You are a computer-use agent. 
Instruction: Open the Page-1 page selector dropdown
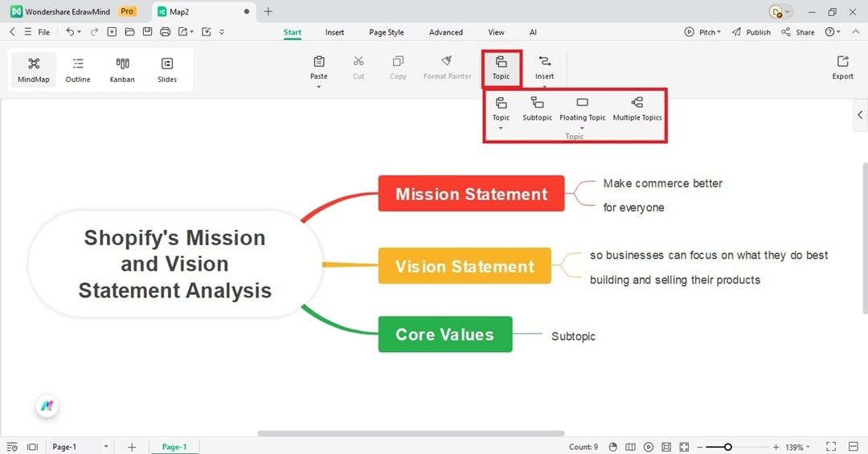pyautogui.click(x=106, y=447)
